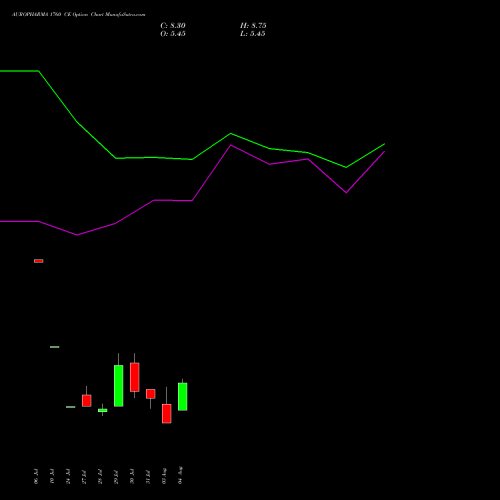Screen dimensions: 500x500
Task: Select the low value L: 5.45
Action: tap(253, 34)
